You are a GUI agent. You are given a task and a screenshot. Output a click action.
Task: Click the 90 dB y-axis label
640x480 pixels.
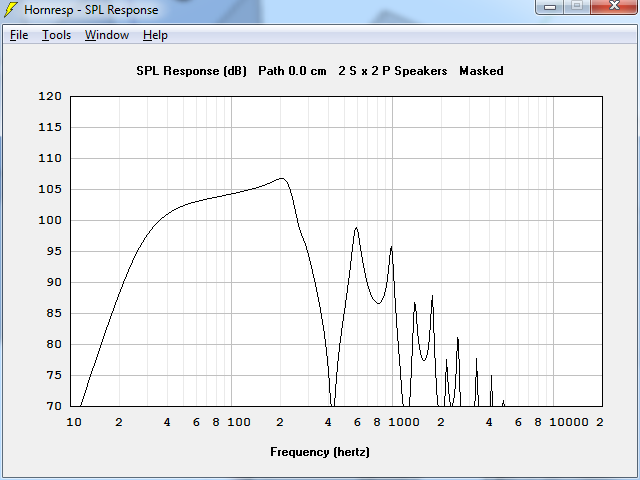coord(54,282)
